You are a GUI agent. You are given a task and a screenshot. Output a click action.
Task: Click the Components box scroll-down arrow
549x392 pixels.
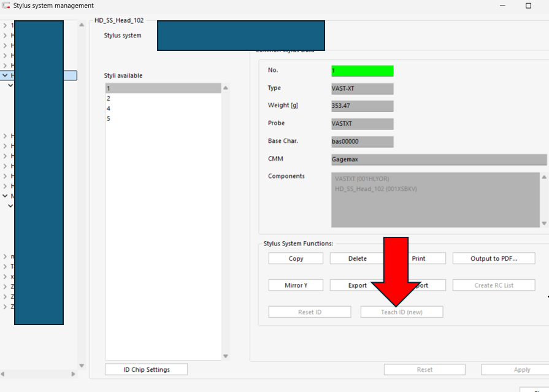pyautogui.click(x=544, y=223)
